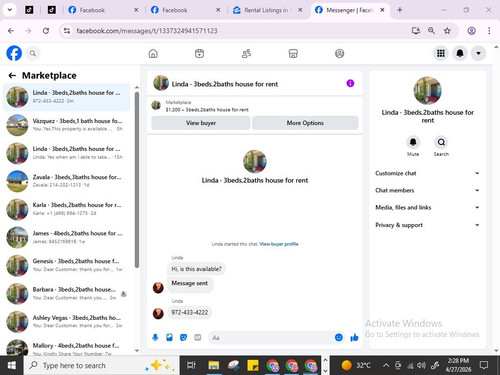Click the chat list scrollbar
The image size is (500, 375).
pos(137,180)
